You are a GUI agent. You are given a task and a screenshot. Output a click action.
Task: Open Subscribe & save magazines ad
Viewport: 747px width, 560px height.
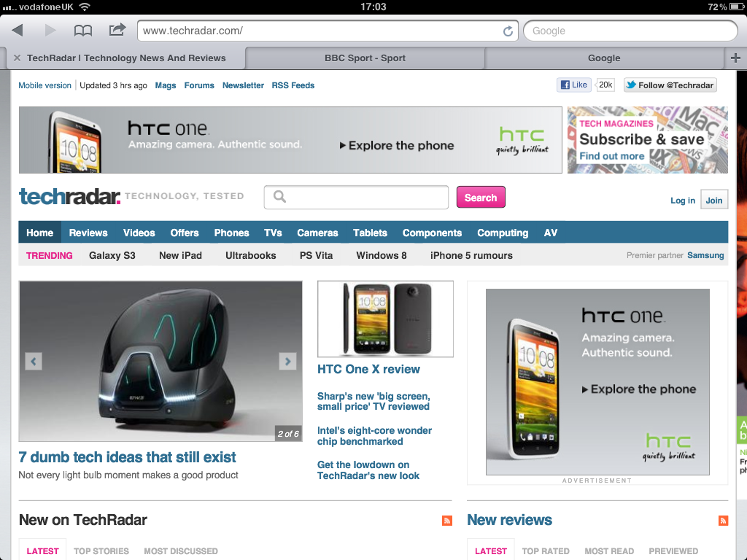point(648,140)
